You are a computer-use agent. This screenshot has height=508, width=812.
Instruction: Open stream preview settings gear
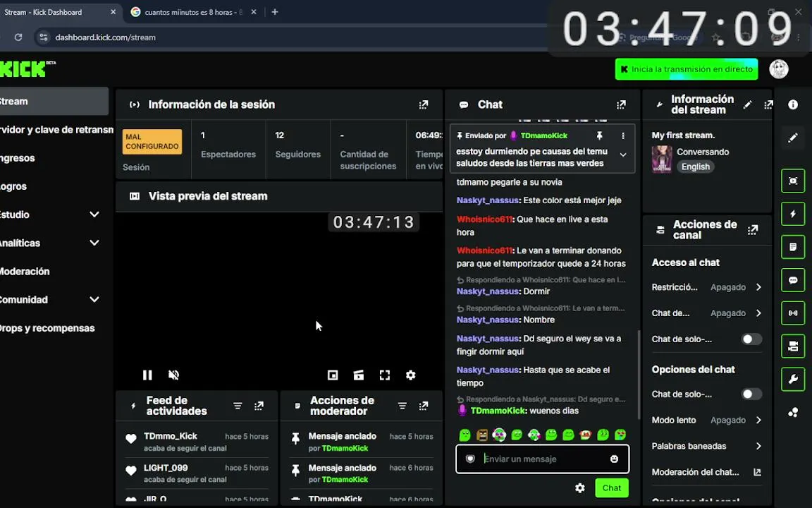click(x=411, y=375)
